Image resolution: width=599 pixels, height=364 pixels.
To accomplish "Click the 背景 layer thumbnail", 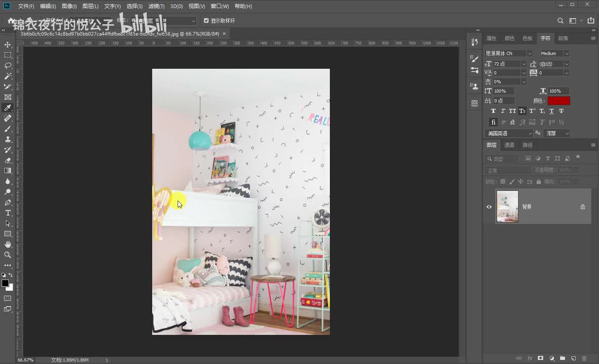I will click(x=507, y=206).
